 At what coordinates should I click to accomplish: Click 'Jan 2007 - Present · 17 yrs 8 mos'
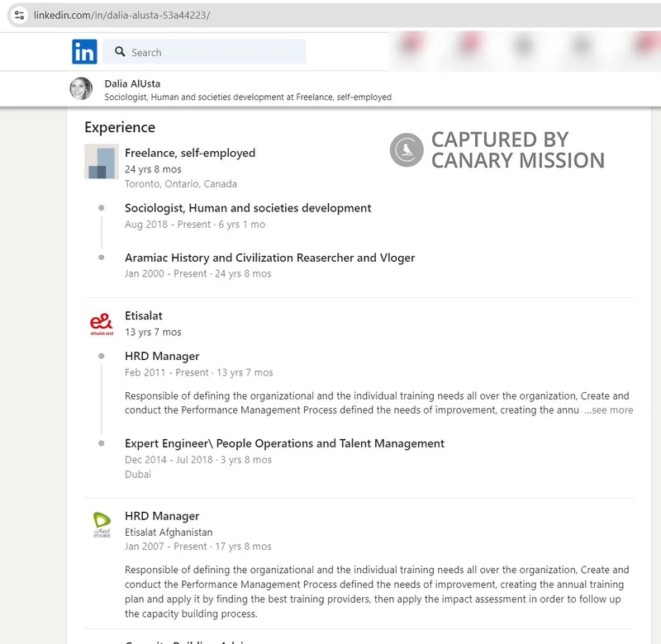pyautogui.click(x=198, y=547)
